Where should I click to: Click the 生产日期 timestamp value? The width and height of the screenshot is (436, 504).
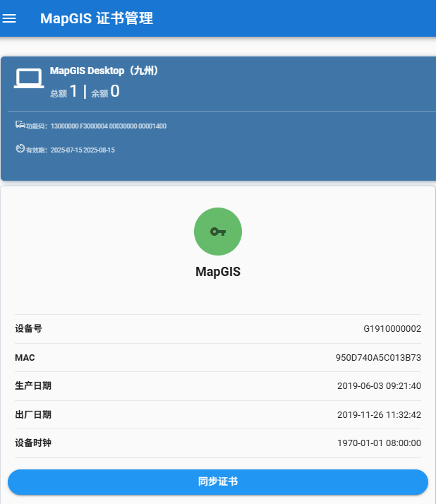[379, 386]
